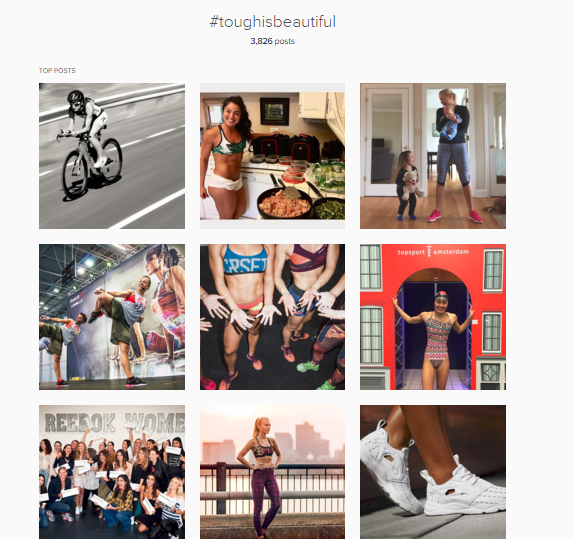Open the Reebok Women group photo
The image size is (573, 539).
(112, 472)
